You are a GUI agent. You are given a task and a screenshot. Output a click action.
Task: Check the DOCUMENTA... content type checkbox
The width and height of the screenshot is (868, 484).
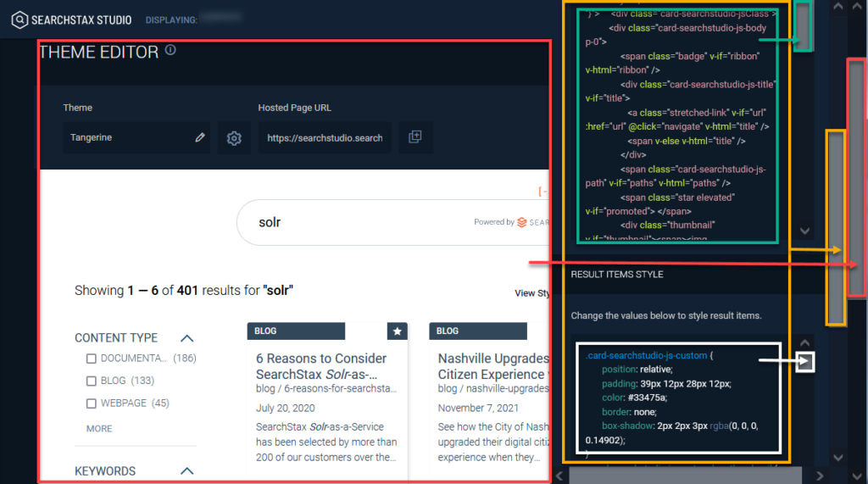pyautogui.click(x=92, y=359)
